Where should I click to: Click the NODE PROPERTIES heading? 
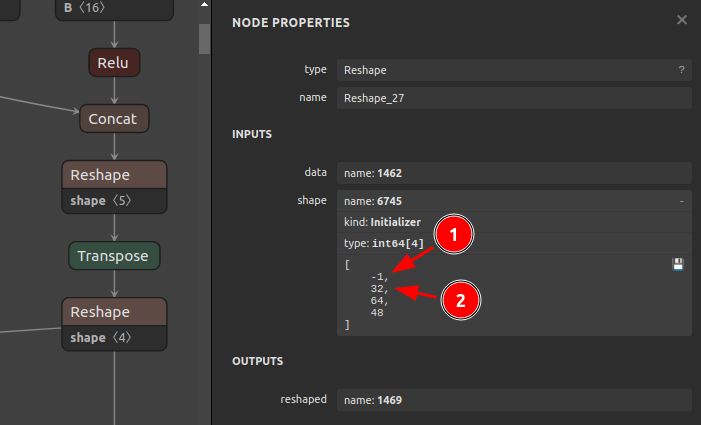pos(291,23)
